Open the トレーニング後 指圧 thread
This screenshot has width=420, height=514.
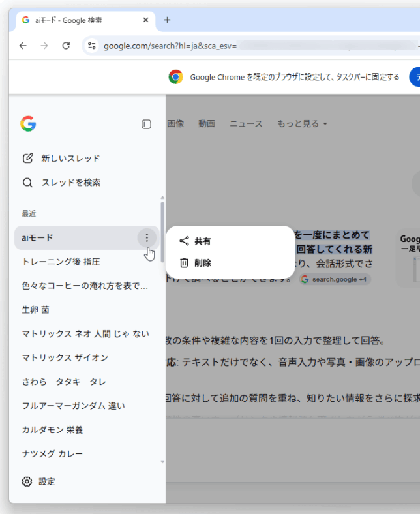pyautogui.click(x=87, y=262)
